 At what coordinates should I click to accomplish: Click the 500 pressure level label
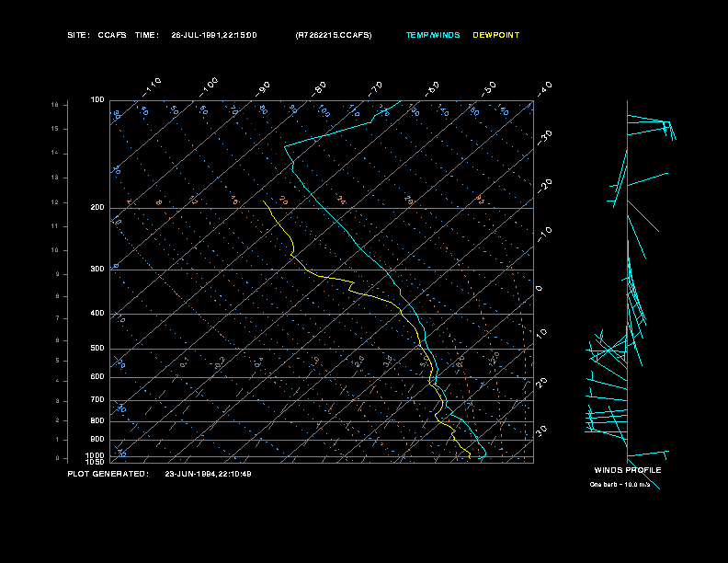(97, 348)
